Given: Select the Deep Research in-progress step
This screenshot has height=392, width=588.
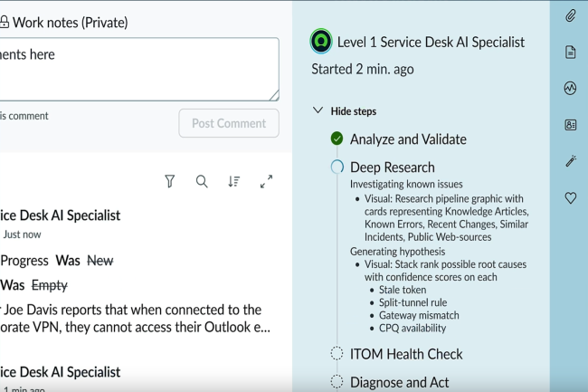Looking at the screenshot, I should pyautogui.click(x=392, y=167).
